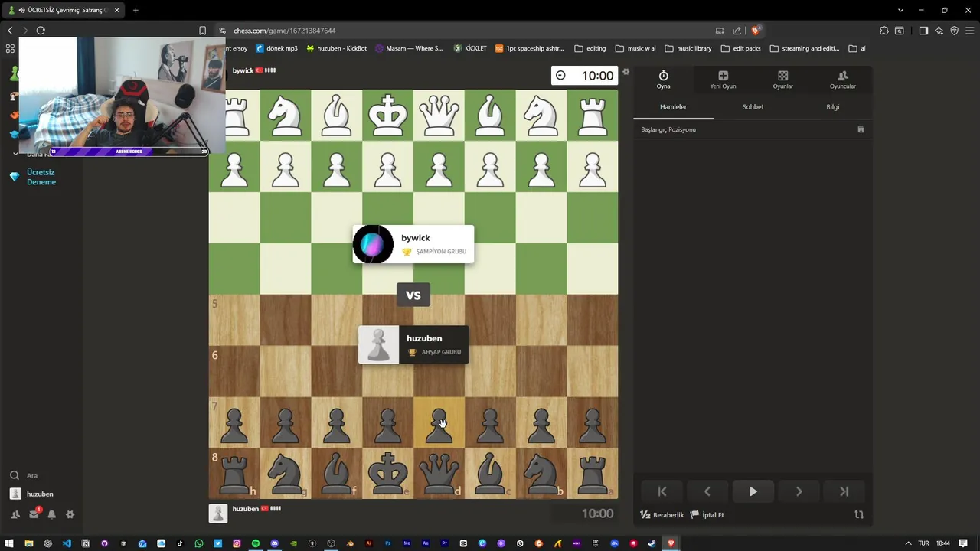Bookmark this page icon
The height and width of the screenshot is (551, 980).
tap(202, 31)
